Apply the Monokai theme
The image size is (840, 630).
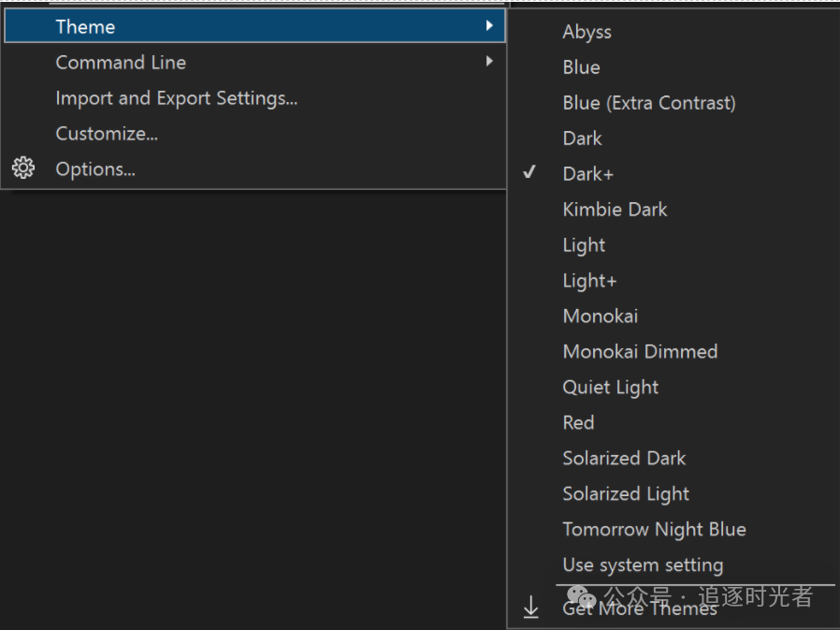click(x=600, y=316)
